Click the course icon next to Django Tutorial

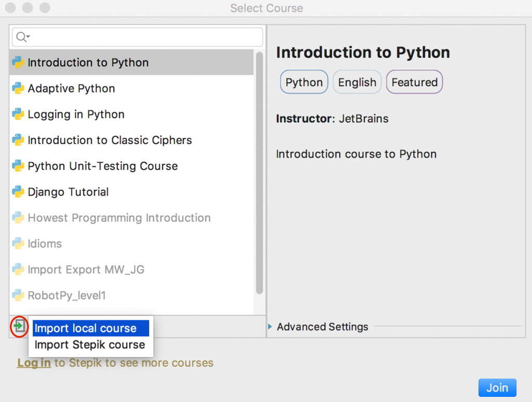pyautogui.click(x=17, y=191)
